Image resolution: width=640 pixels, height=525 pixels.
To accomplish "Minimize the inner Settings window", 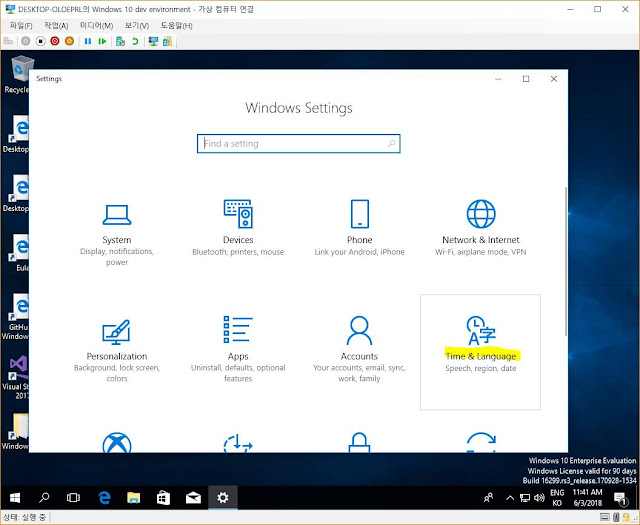I will (498, 79).
